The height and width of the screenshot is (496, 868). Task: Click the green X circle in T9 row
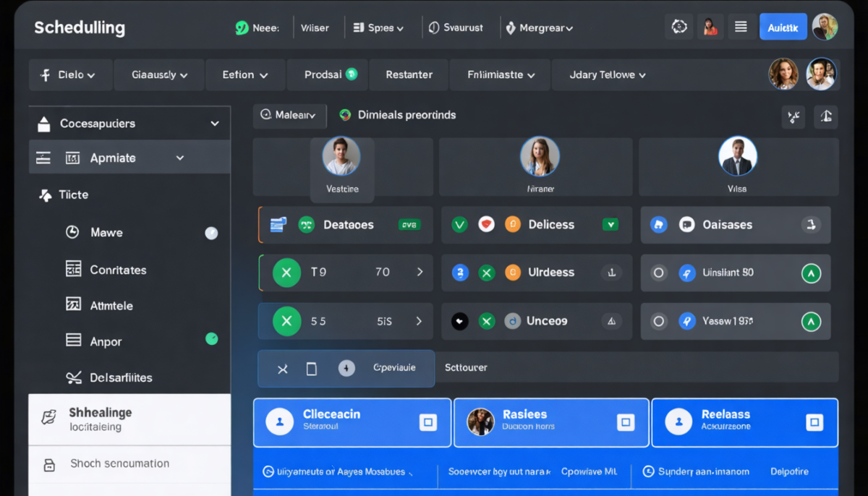286,273
